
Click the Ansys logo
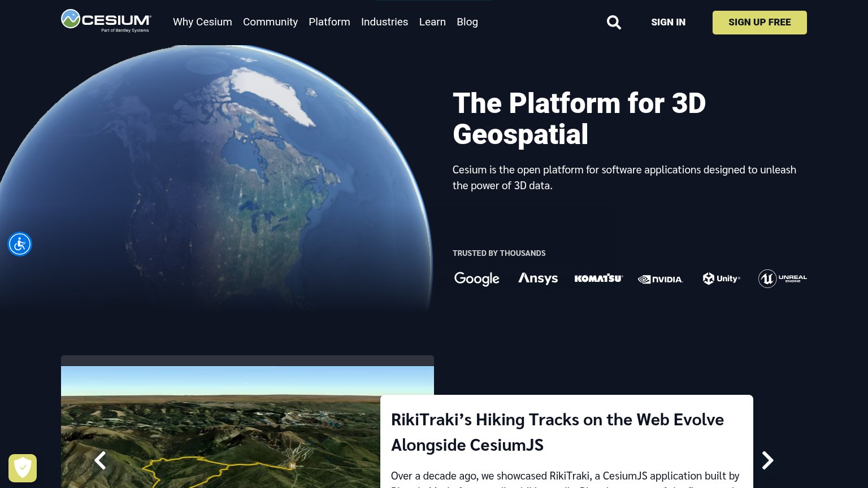538,278
